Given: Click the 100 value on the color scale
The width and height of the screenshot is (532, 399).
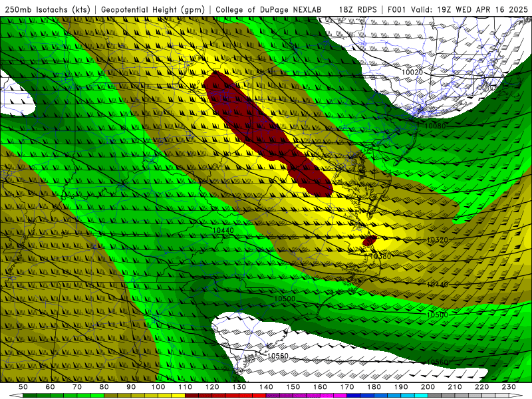Looking at the screenshot, I should (158, 387).
